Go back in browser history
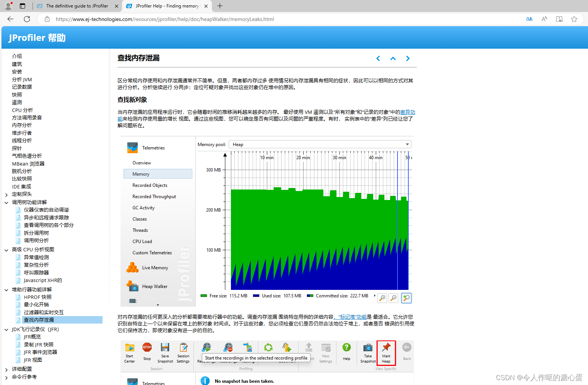The height and width of the screenshot is (385, 588). (10, 19)
